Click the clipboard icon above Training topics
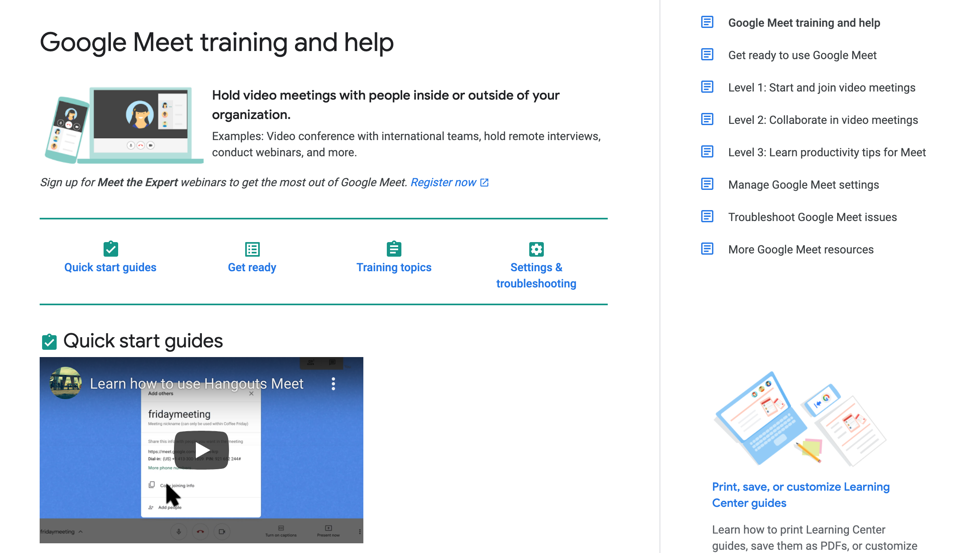Viewport: 980px width, 553px height. click(394, 249)
